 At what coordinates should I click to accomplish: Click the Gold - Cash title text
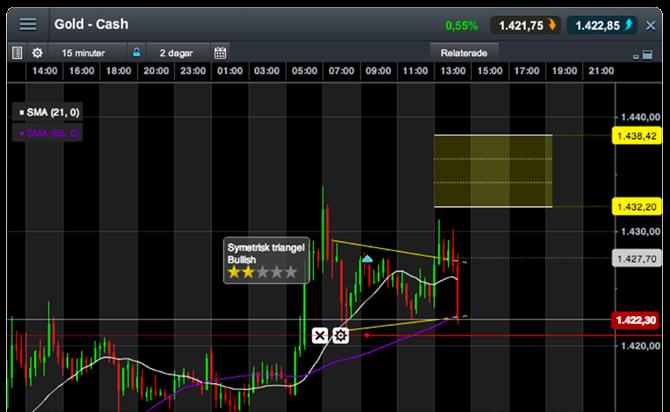point(91,24)
